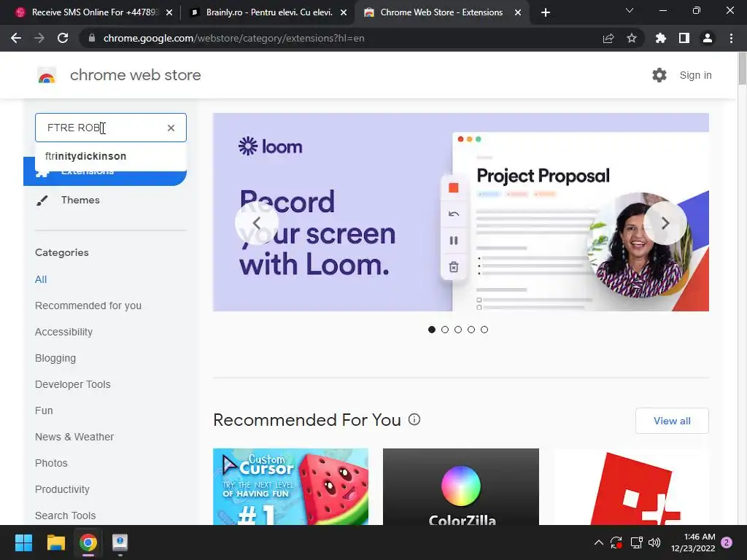Open Photos category
This screenshot has width=747, height=560.
click(51, 463)
